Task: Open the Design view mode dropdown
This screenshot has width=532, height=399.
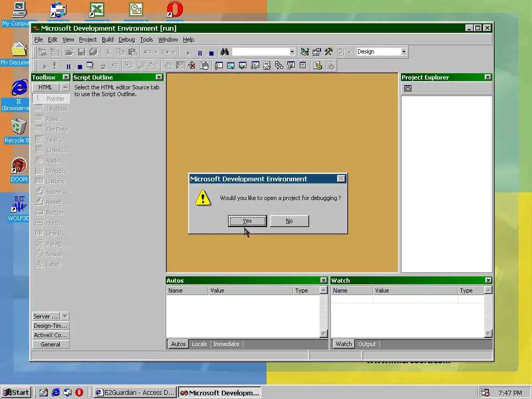Action: point(404,51)
